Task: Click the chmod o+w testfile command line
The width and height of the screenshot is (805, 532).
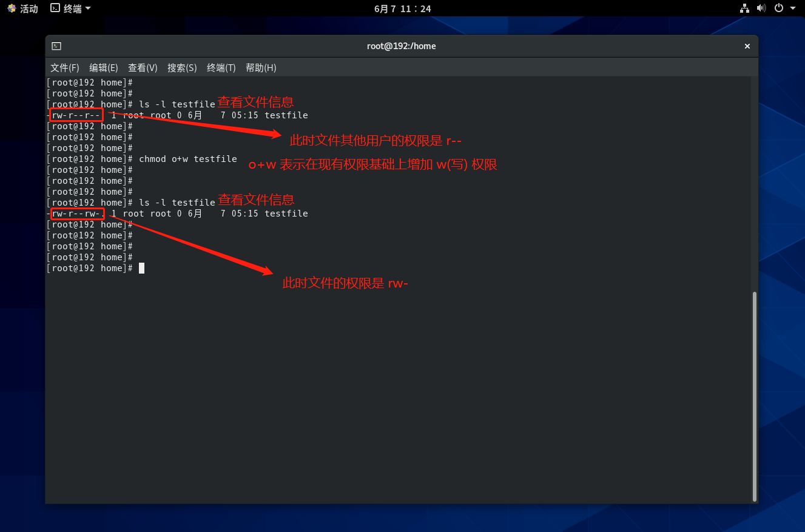Action: pos(188,159)
